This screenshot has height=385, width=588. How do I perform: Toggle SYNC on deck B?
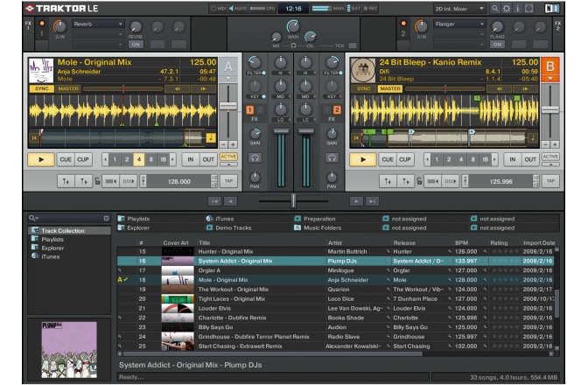363,89
